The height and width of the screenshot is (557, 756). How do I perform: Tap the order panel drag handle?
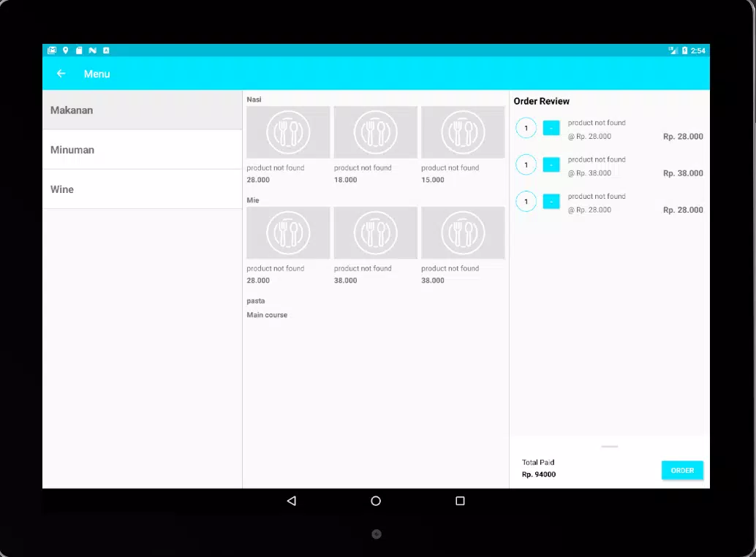pyautogui.click(x=609, y=446)
